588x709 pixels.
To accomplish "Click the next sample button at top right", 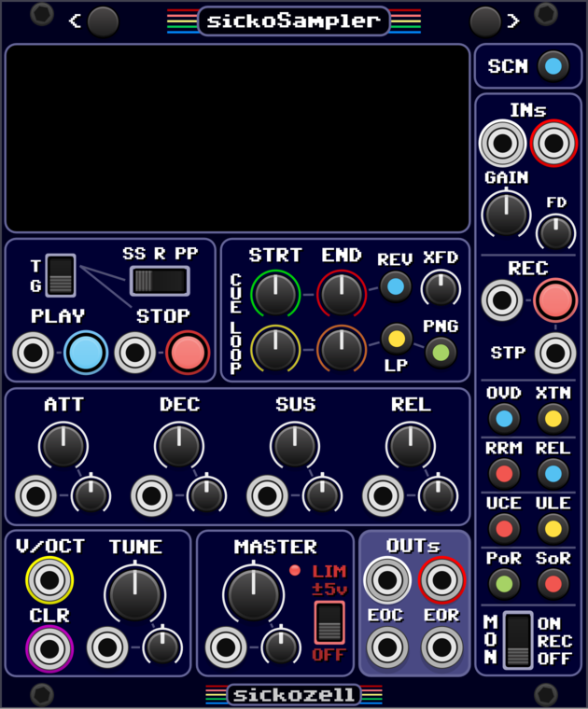I will point(485,21).
